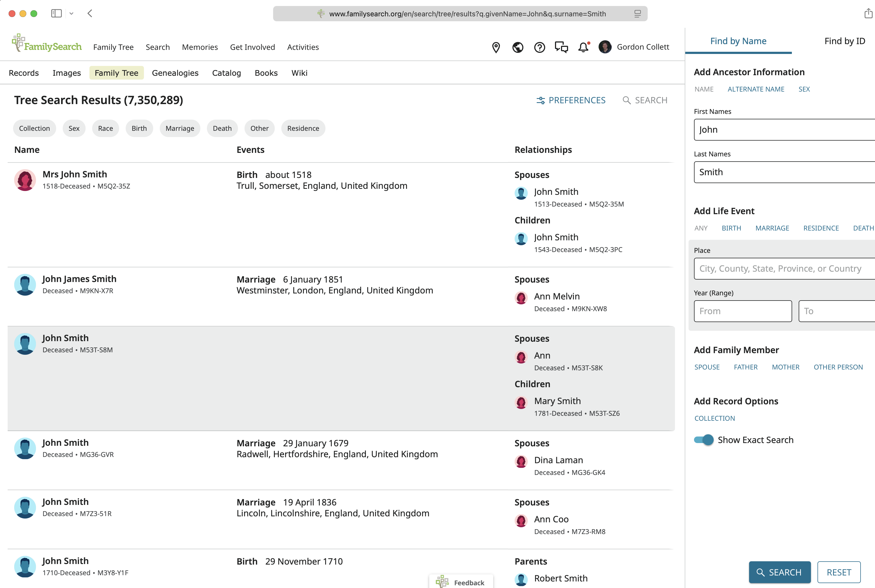Image resolution: width=875 pixels, height=588 pixels.
Task: Click Dina Laman's spouse portrait icon
Action: pos(521,462)
